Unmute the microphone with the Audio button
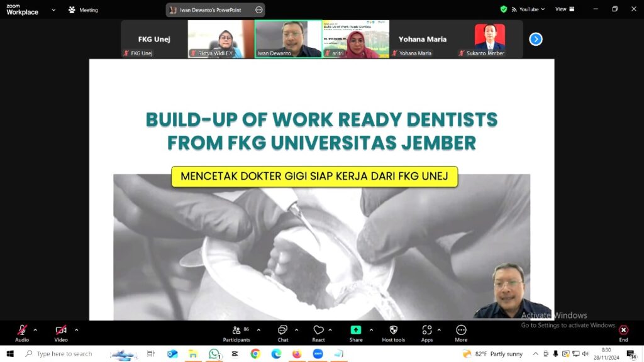 (22, 333)
